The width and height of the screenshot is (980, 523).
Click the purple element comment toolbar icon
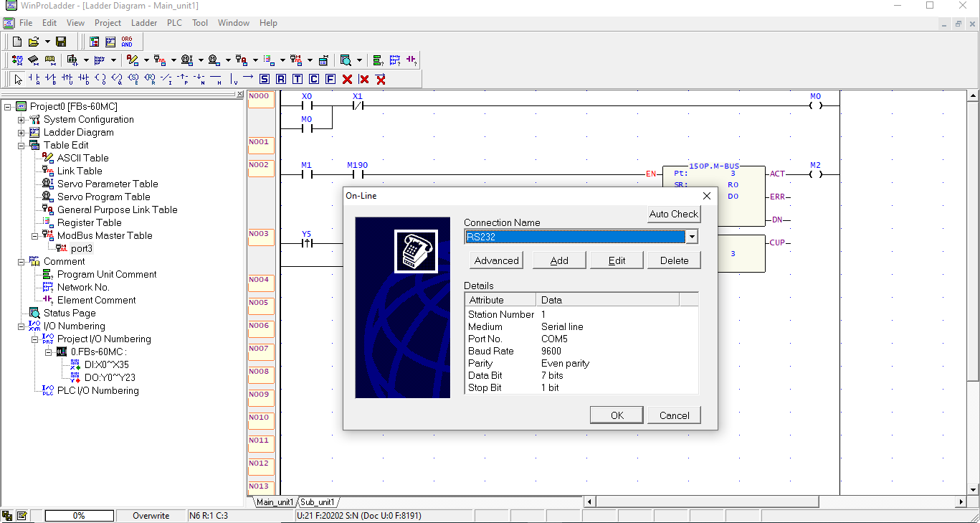(411, 60)
